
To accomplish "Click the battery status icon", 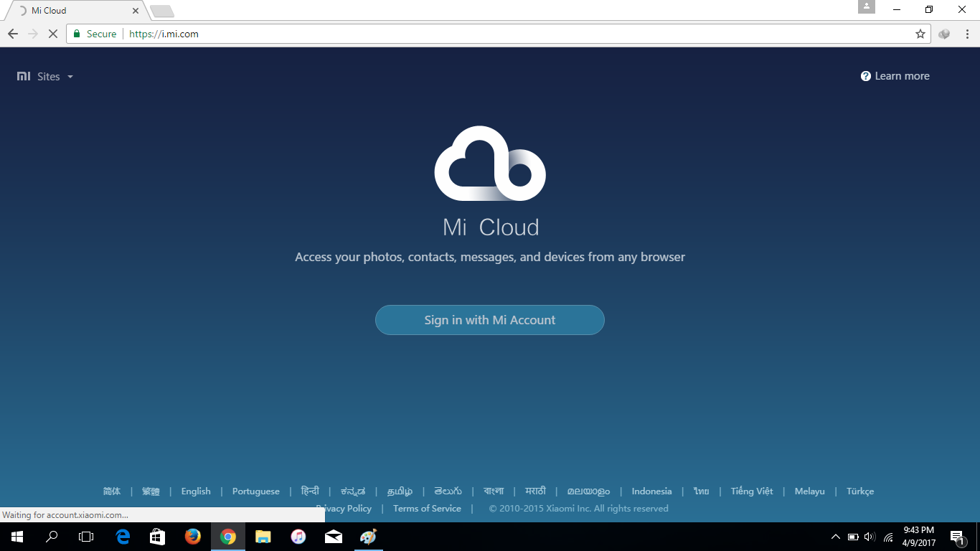I will (x=853, y=537).
